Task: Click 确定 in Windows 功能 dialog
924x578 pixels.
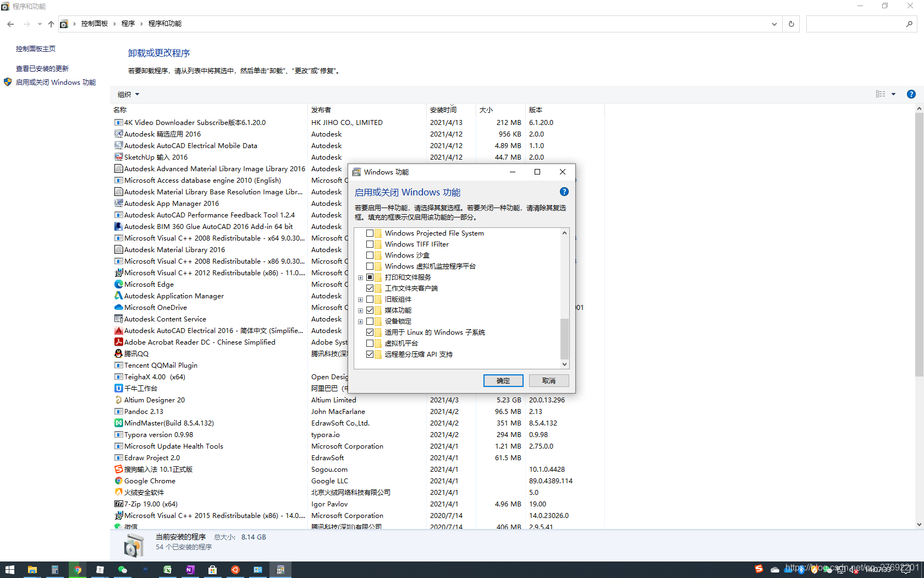Action: tap(503, 380)
